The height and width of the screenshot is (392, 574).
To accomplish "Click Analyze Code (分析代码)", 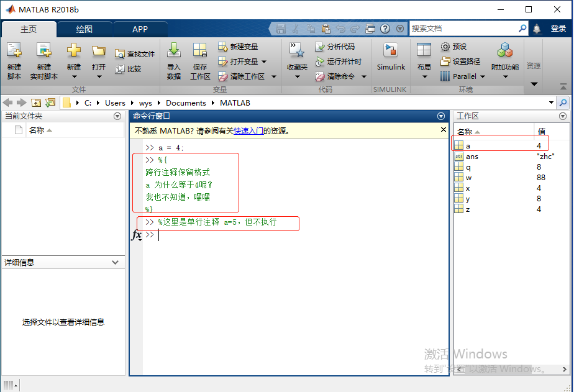I will [335, 47].
